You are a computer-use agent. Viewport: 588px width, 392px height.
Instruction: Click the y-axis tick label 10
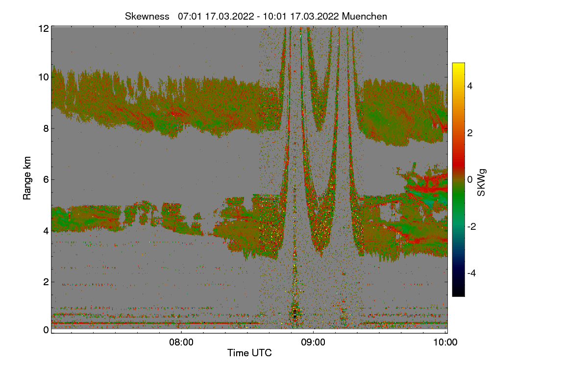[44, 77]
